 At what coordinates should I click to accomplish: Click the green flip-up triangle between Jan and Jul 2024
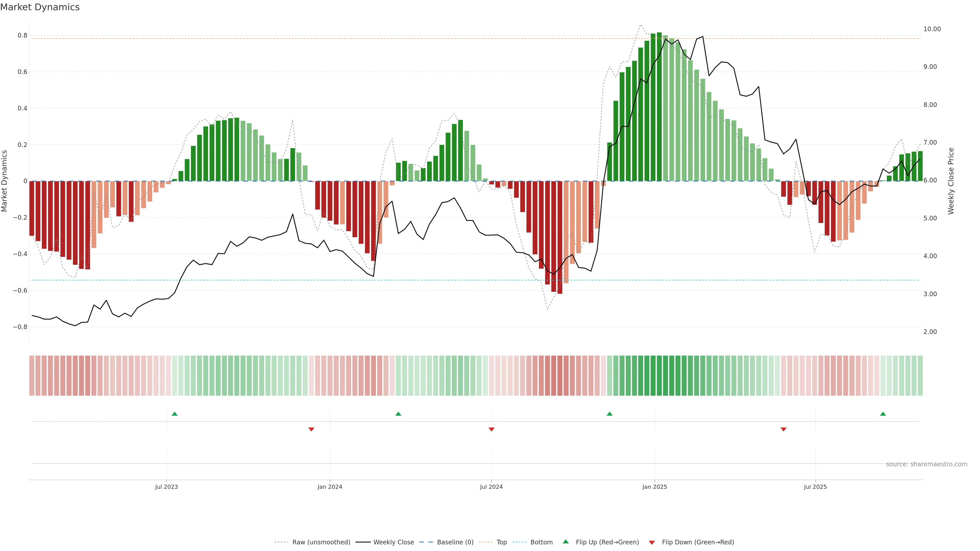coord(398,414)
